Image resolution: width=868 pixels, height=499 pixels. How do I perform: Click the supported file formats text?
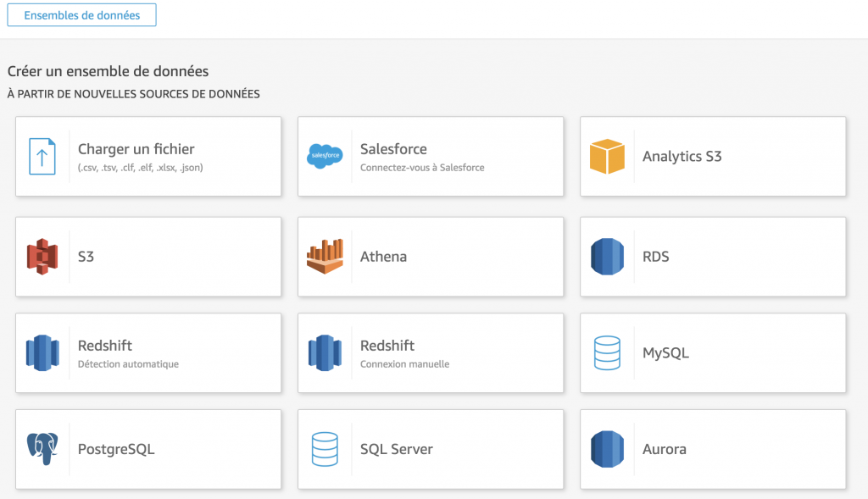coord(141,168)
